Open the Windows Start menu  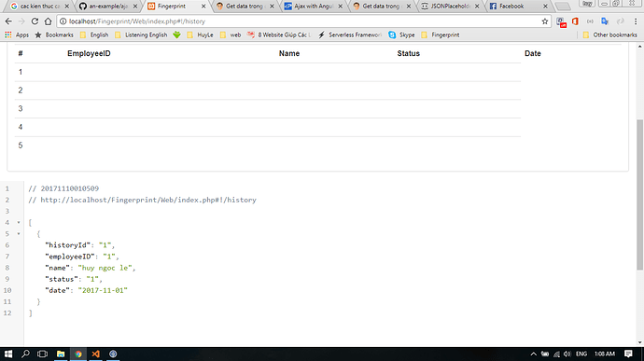click(x=8, y=354)
